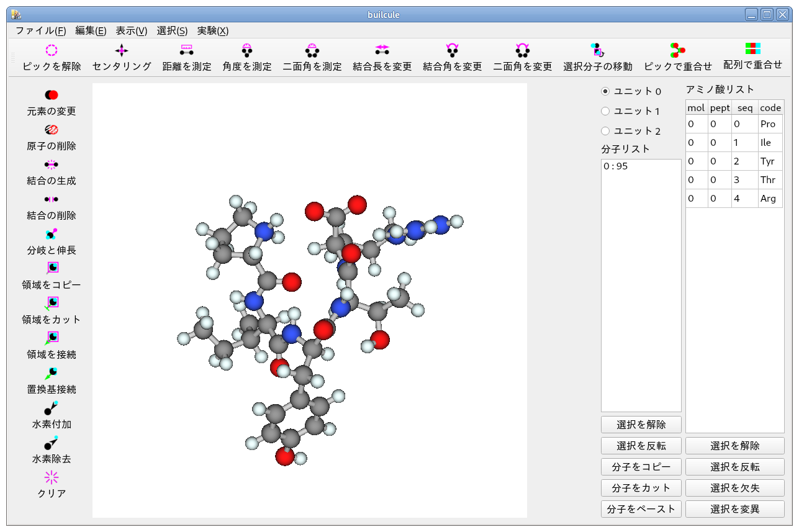Viewport: 799px width, 532px height.
Task: Select the センタリング centering tool
Action: [x=122, y=51]
